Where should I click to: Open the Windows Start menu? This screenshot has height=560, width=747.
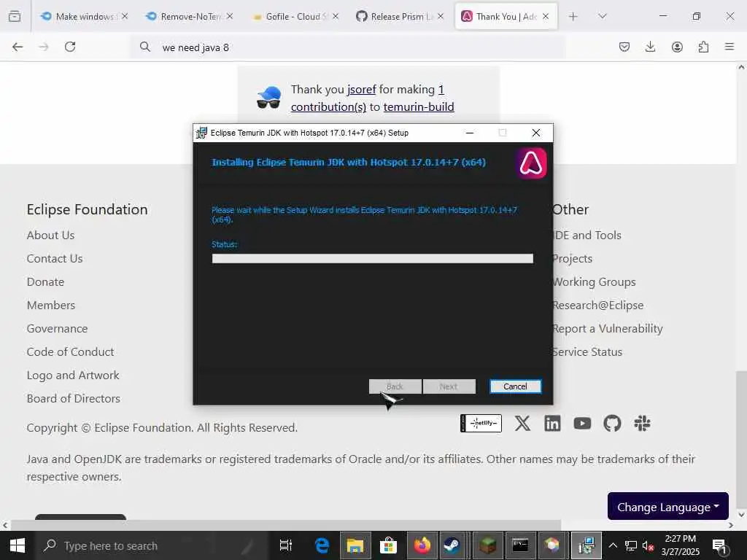(x=18, y=545)
